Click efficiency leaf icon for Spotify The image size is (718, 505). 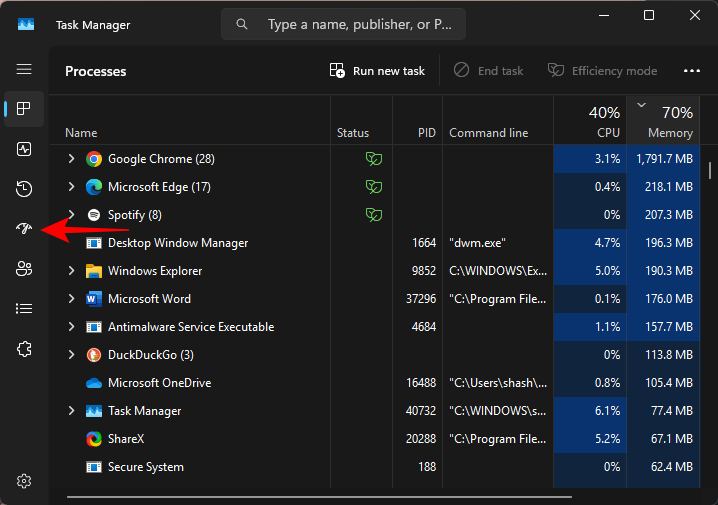tap(374, 215)
